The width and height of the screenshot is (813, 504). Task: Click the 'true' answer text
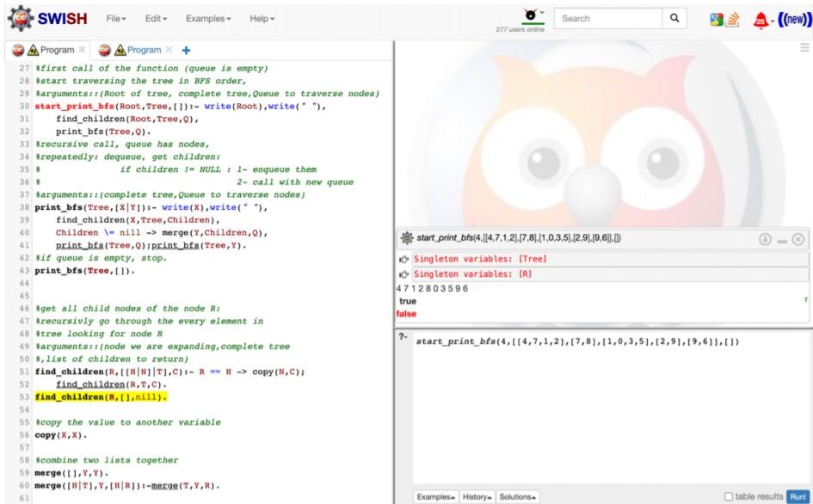click(408, 301)
